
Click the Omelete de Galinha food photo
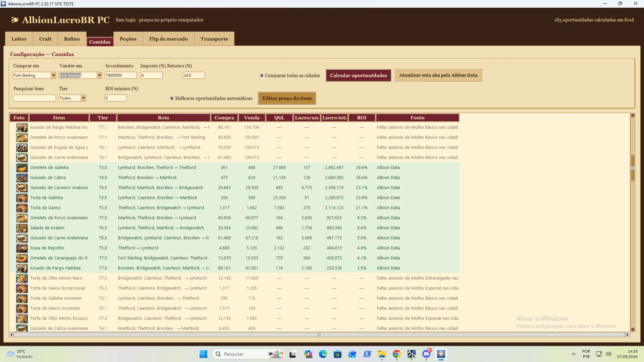tap(22, 168)
